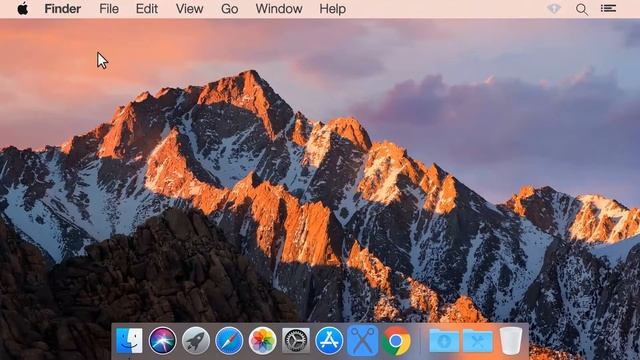Viewport: 640px width, 360px height.
Task: Click the dimmed Wi-Fi status icon
Action: click(554, 9)
